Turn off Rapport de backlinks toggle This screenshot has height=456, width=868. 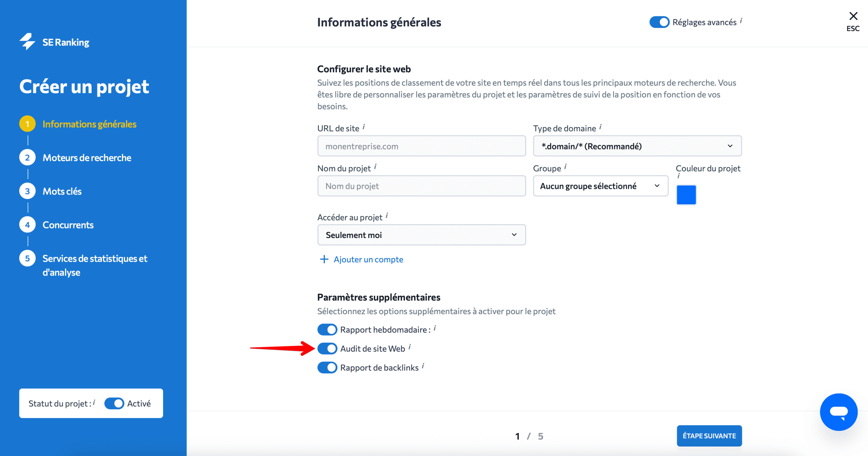[327, 368]
